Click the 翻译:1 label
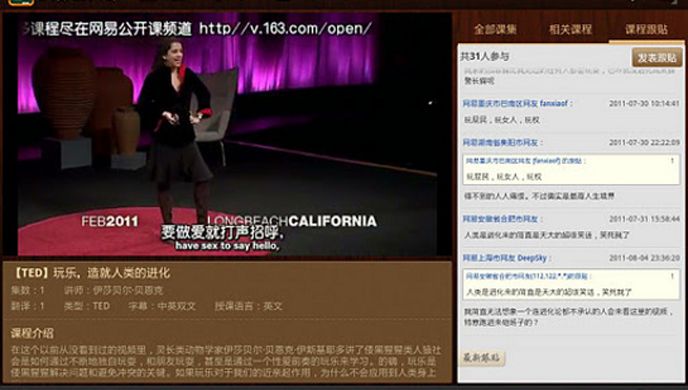688x390 pixels. 28,306
